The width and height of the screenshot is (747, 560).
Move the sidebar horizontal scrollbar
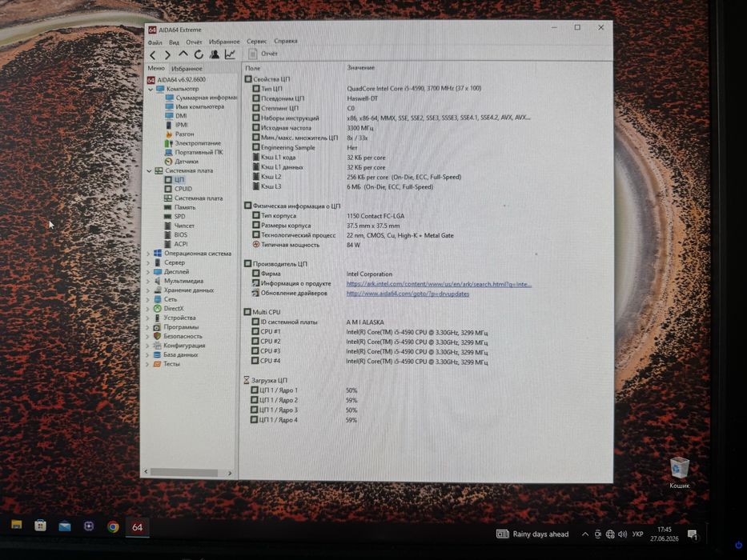(x=184, y=473)
